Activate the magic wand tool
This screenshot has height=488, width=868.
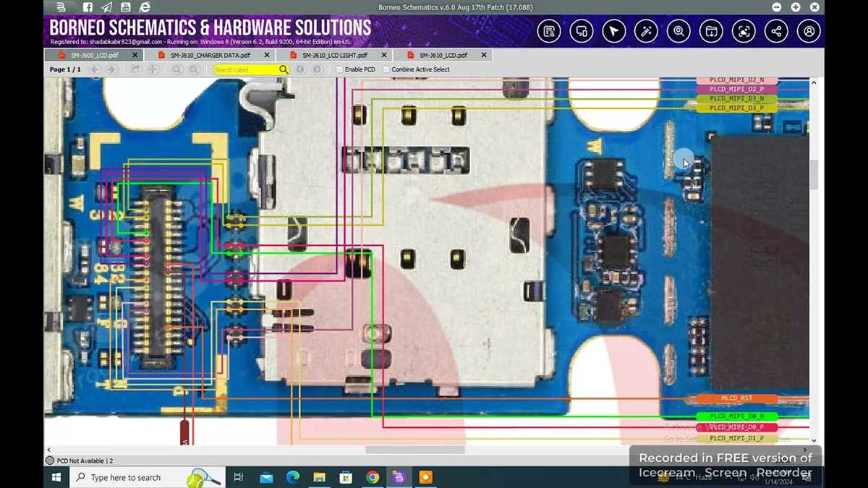tap(646, 31)
